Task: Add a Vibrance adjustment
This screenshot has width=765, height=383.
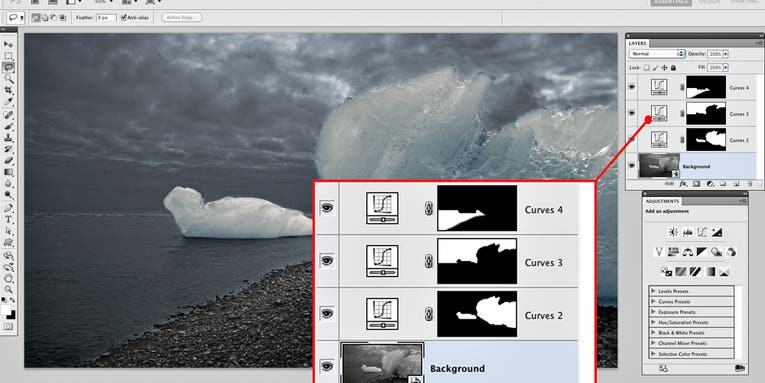Action: pyautogui.click(x=659, y=251)
